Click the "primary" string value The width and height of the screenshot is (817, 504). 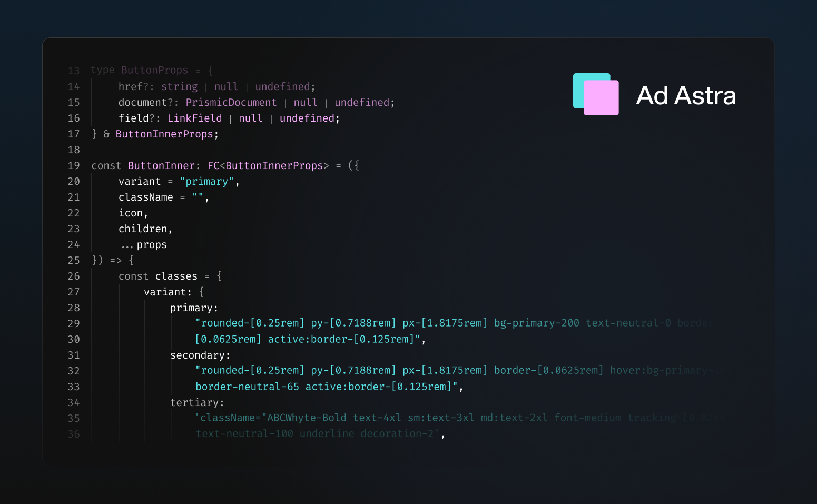coord(206,181)
